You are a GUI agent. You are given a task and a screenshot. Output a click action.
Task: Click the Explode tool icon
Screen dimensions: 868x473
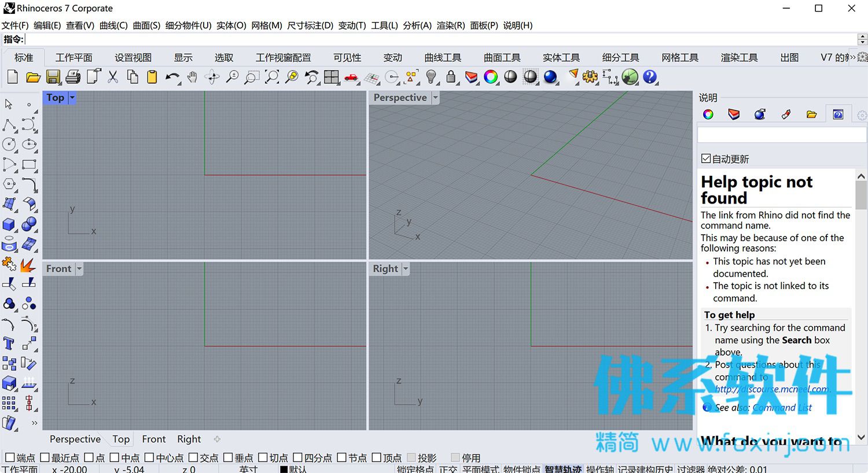coord(29,264)
